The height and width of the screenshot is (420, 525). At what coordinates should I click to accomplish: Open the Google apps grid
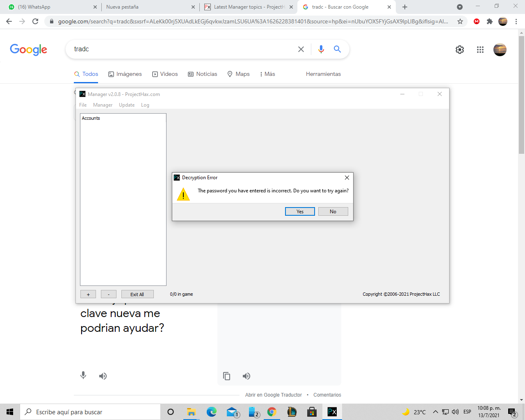coord(480,50)
